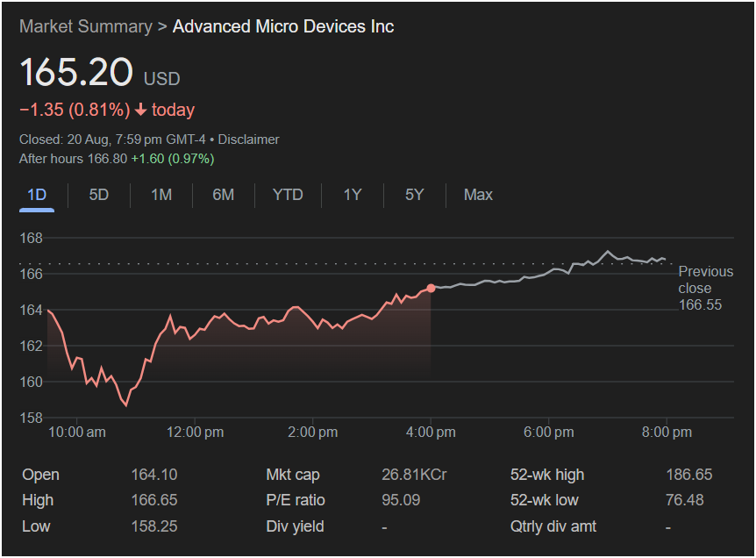Click the red down arrow icon
The height and width of the screenshot is (558, 756).
pyautogui.click(x=141, y=110)
